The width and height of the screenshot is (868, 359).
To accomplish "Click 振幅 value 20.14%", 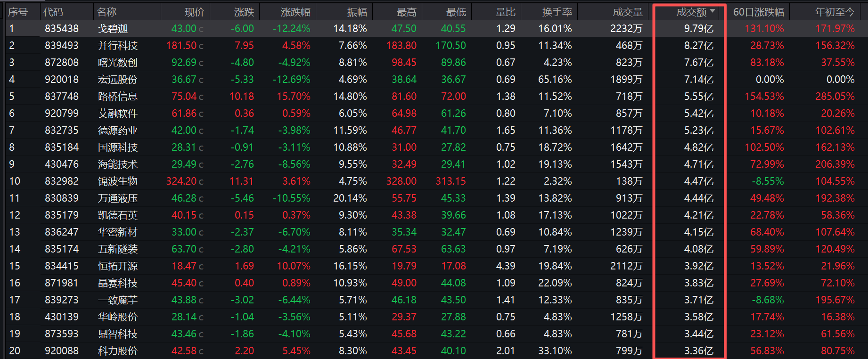I will pos(350,198).
